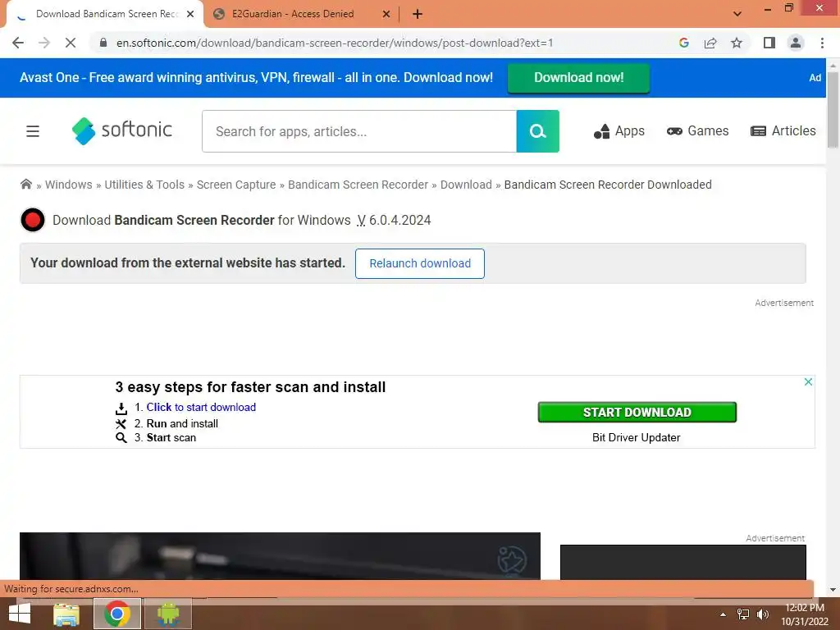This screenshot has width=840, height=630.
Task: Click the Click to start download link
Action: (x=201, y=407)
